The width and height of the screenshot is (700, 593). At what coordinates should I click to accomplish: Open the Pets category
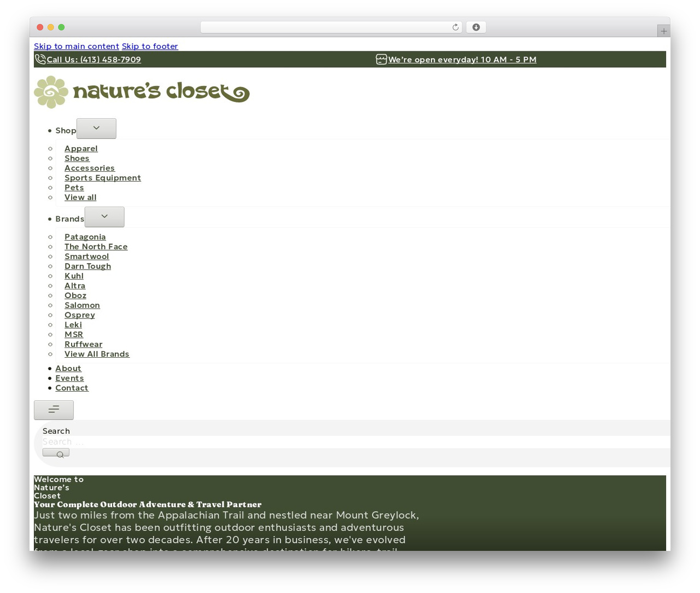(74, 188)
